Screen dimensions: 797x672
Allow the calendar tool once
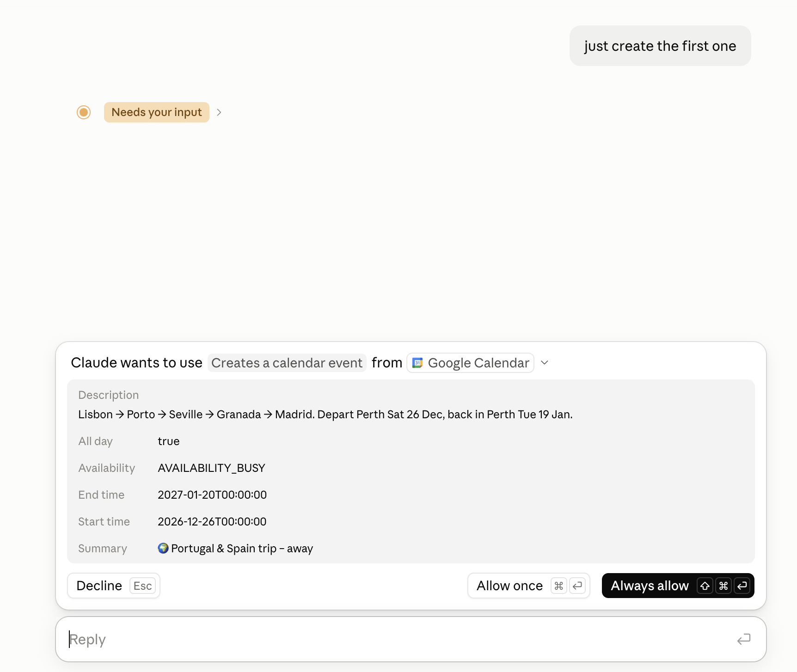528,586
